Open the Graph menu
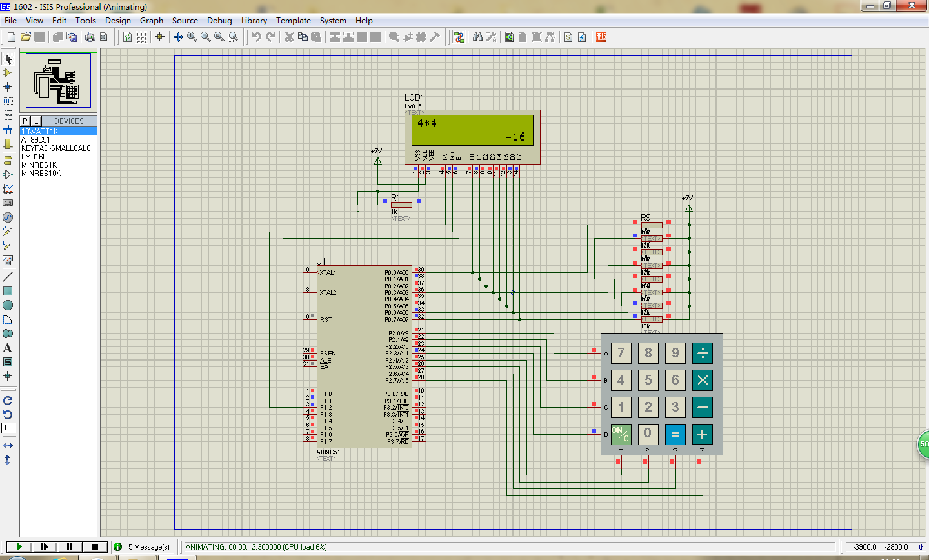This screenshot has width=929, height=560. pos(152,21)
